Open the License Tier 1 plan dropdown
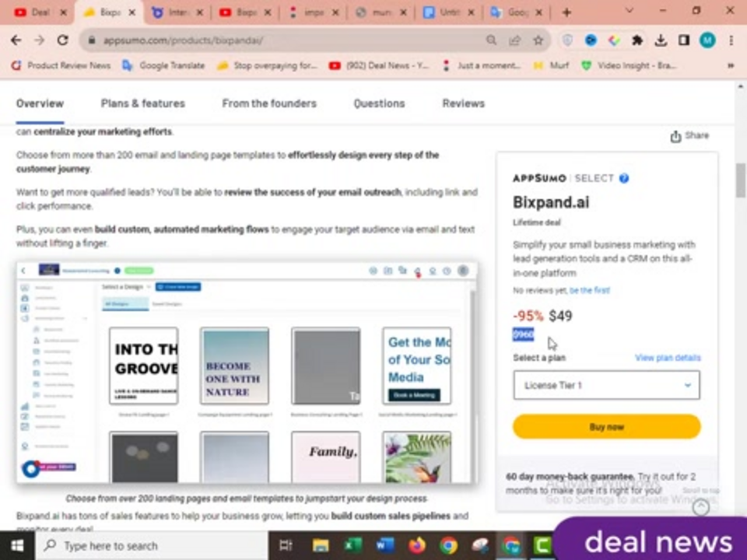The image size is (747, 560). [x=606, y=385]
